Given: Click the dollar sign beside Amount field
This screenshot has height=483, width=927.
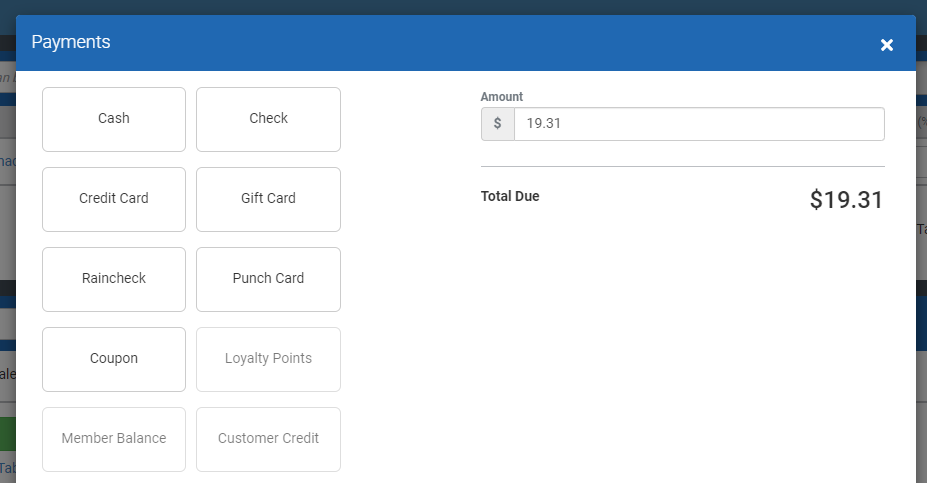Looking at the screenshot, I should click(x=498, y=124).
